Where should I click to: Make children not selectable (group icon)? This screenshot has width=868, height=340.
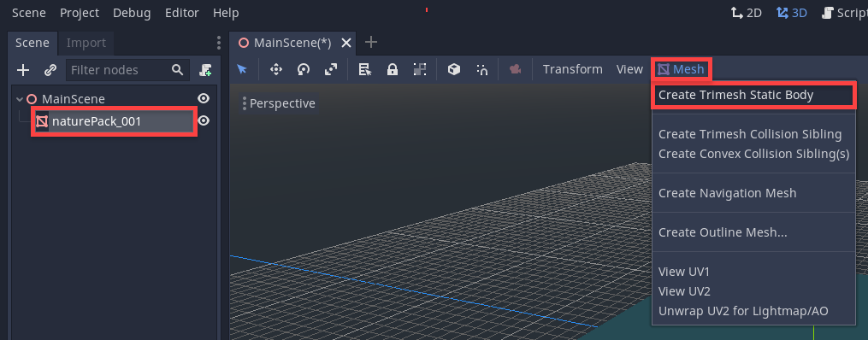(420, 69)
